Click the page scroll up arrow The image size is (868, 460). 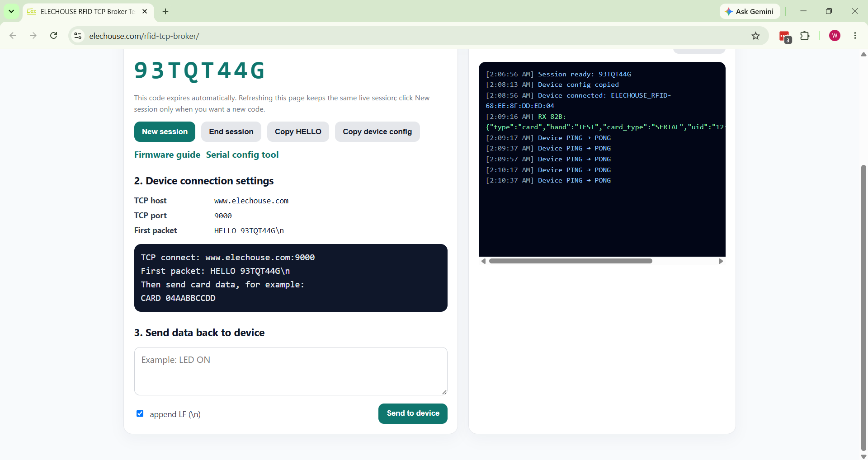pos(863,54)
